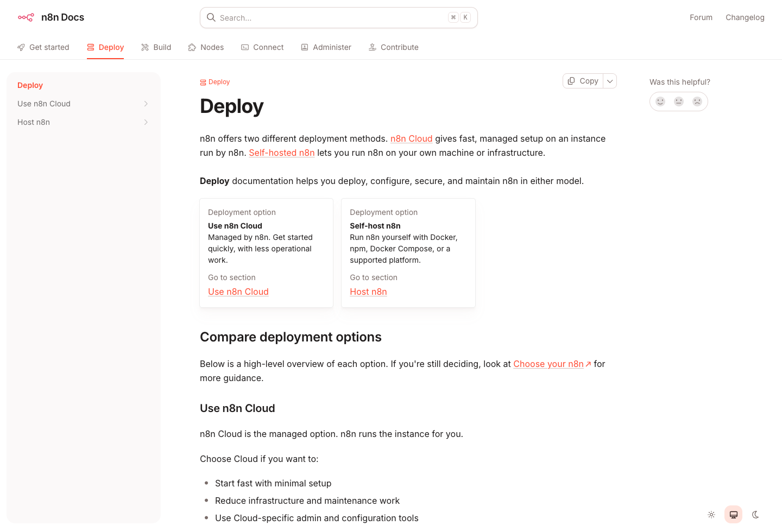Click the Deploy breadcrumb icon
The height and width of the screenshot is (532, 782).
203,83
